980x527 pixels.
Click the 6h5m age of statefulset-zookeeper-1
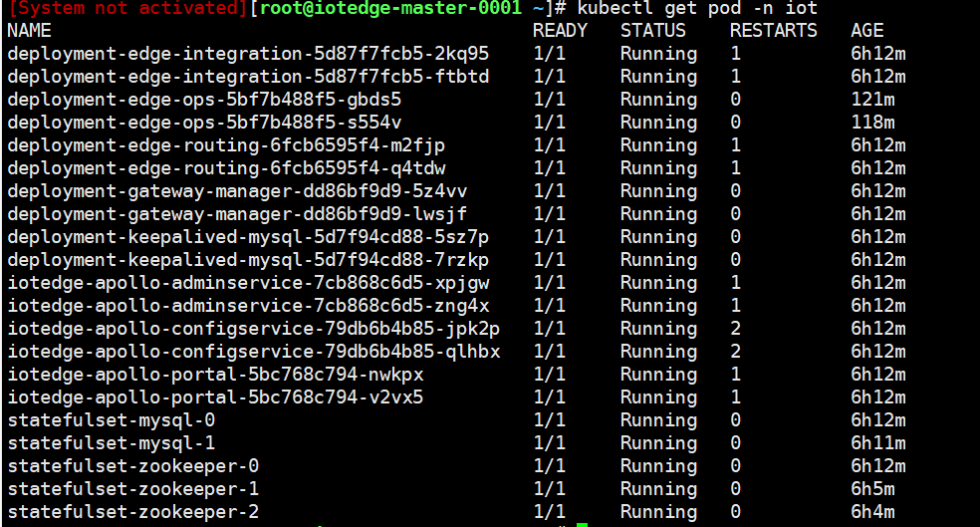click(872, 489)
